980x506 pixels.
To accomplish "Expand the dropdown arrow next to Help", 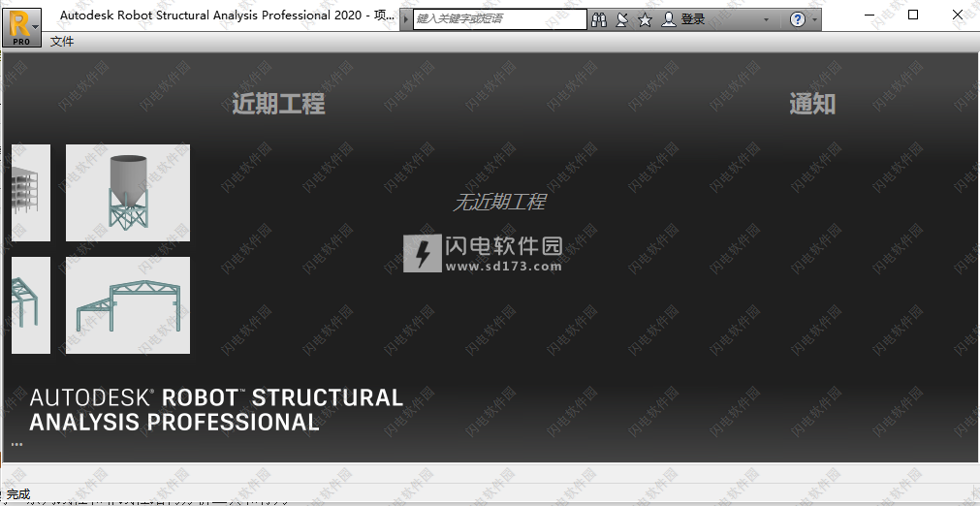I will tap(815, 20).
